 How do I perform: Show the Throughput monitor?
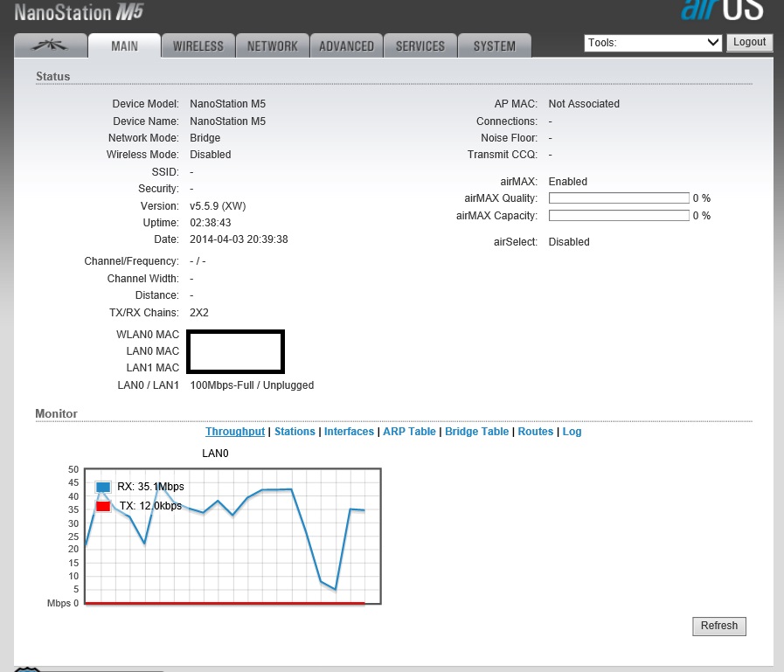pyautogui.click(x=235, y=432)
